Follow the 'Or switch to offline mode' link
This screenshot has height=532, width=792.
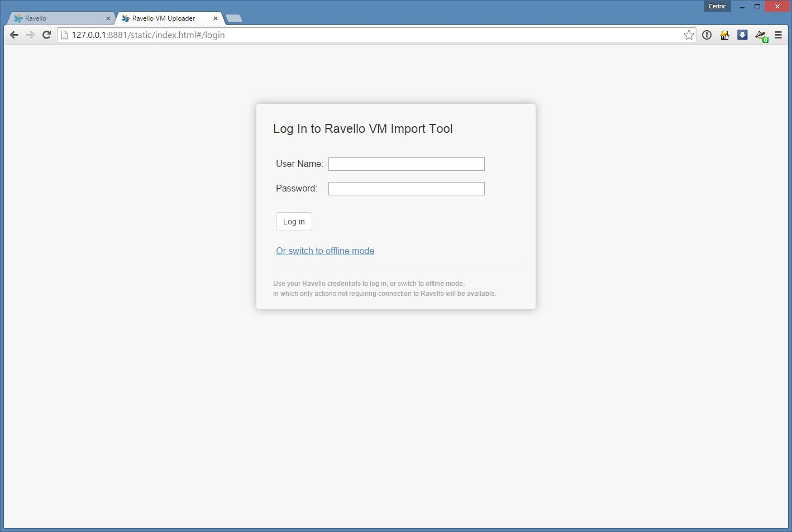[325, 251]
